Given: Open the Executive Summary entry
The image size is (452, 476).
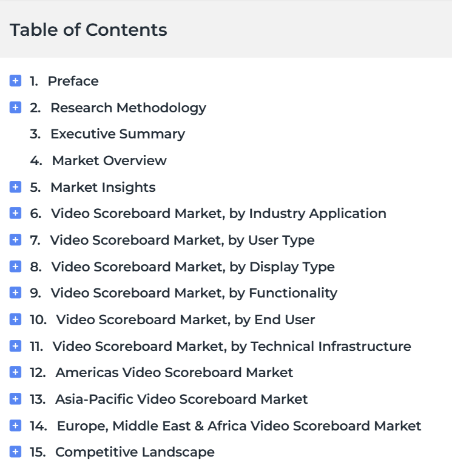Looking at the screenshot, I should (118, 134).
